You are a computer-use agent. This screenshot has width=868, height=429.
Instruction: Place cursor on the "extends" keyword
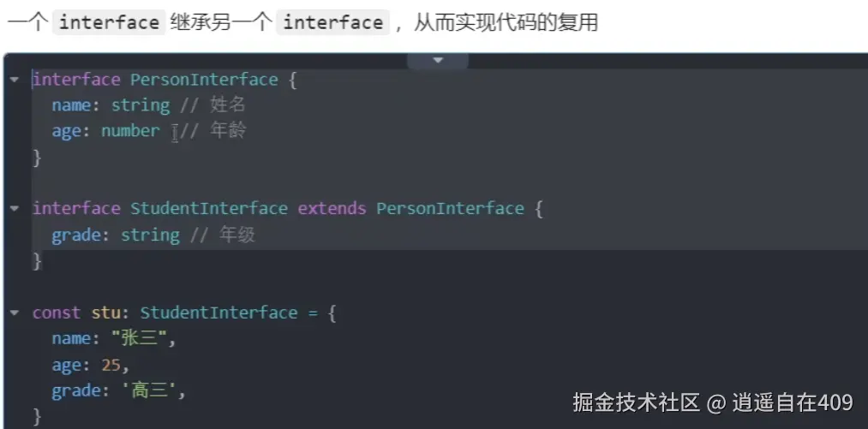332,209
